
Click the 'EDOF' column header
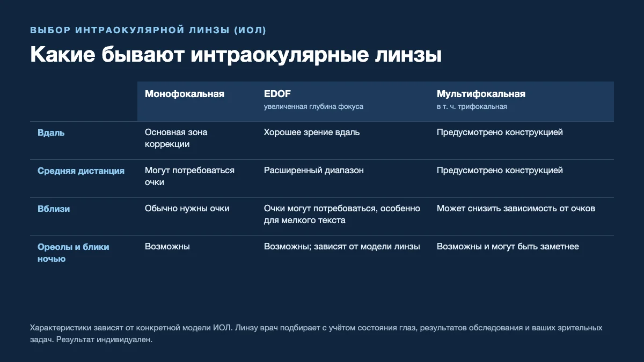click(x=277, y=94)
